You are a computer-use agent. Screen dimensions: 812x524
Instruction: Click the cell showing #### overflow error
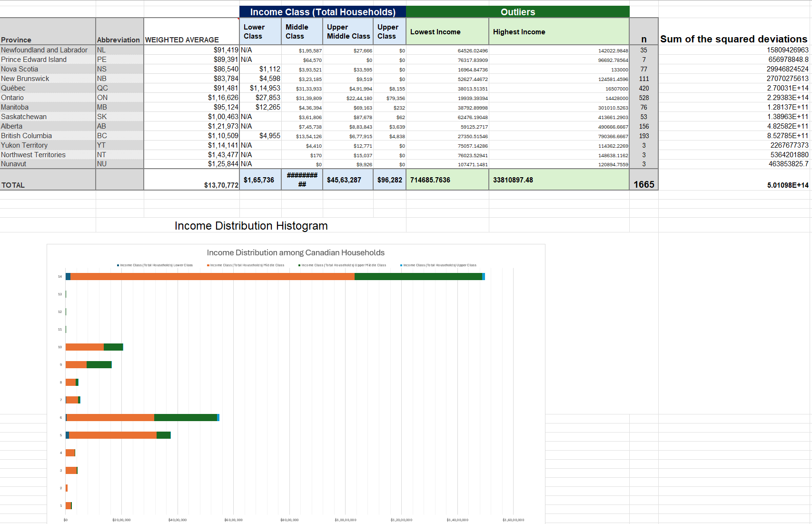[301, 179]
